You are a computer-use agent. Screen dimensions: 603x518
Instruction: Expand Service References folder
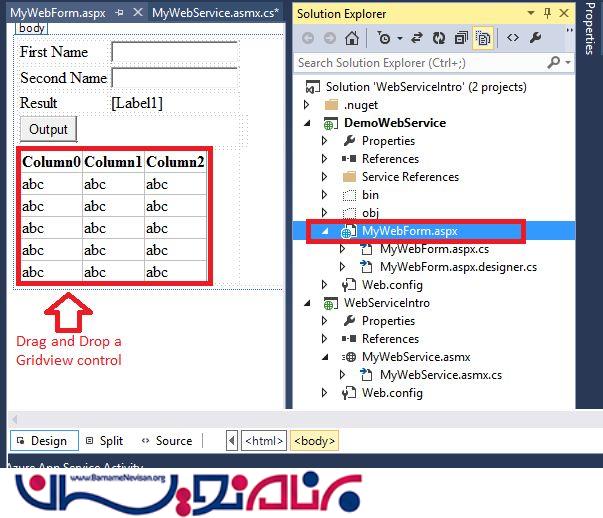[x=325, y=177]
